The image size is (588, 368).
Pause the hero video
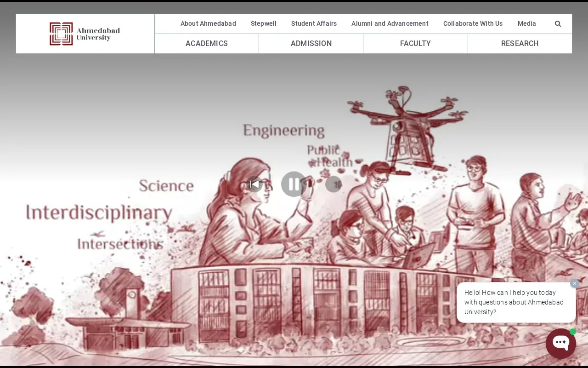(294, 184)
